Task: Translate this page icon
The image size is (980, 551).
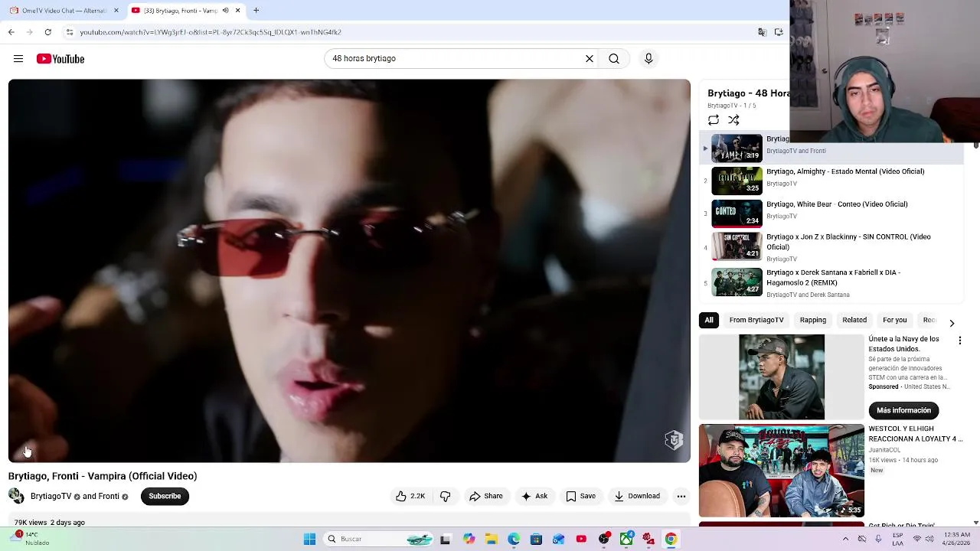Action: pyautogui.click(x=762, y=32)
